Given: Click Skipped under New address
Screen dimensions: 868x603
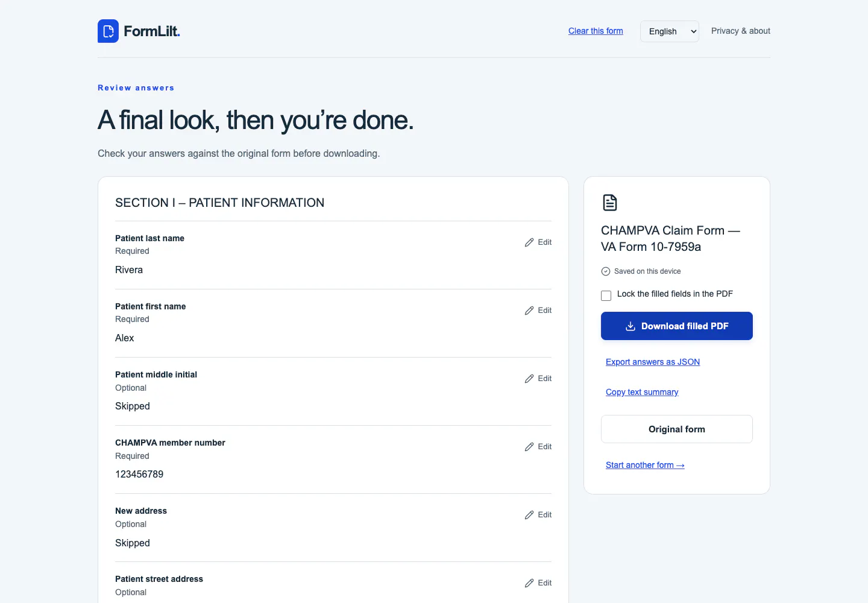Looking at the screenshot, I should 133,543.
